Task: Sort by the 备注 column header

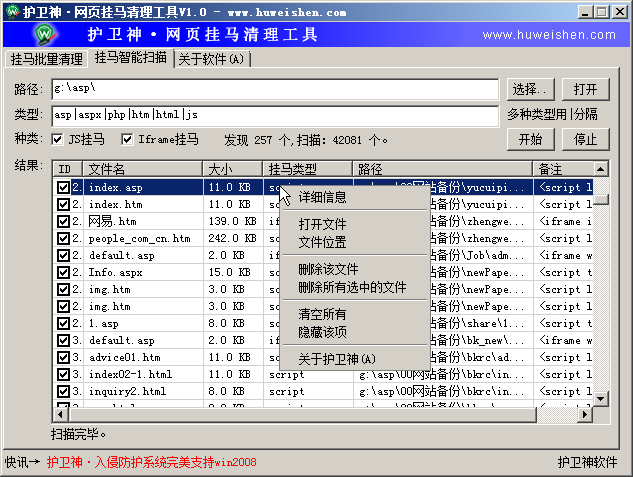Action: 563,169
